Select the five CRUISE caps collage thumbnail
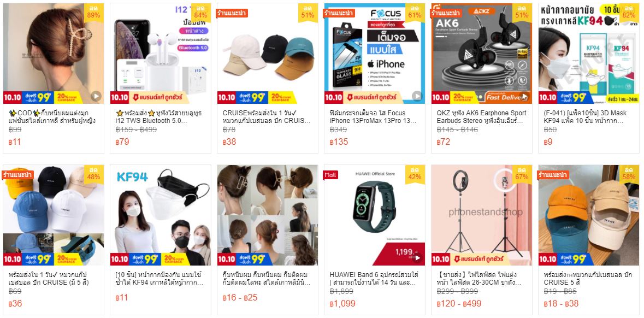The width and height of the screenshot is (644, 318). (54, 215)
